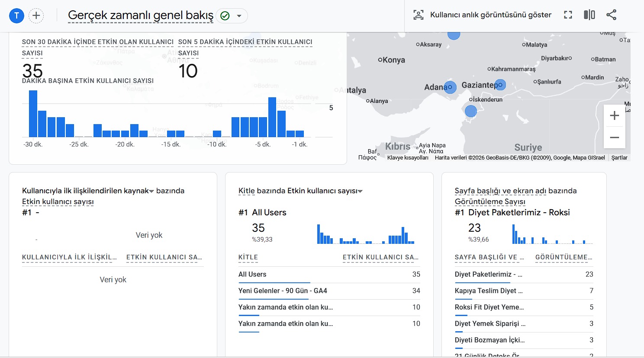Zoom in on the map
The height and width of the screenshot is (358, 644).
pyautogui.click(x=614, y=115)
